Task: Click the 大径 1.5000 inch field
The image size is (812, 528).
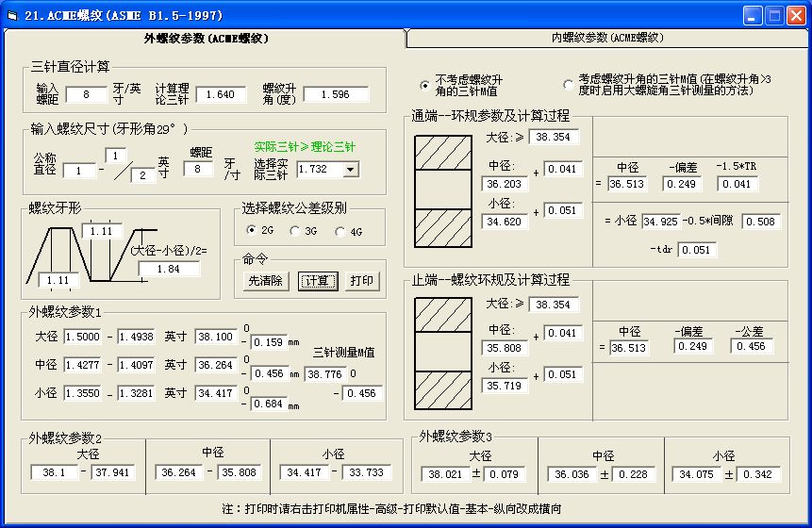Action: pos(83,337)
